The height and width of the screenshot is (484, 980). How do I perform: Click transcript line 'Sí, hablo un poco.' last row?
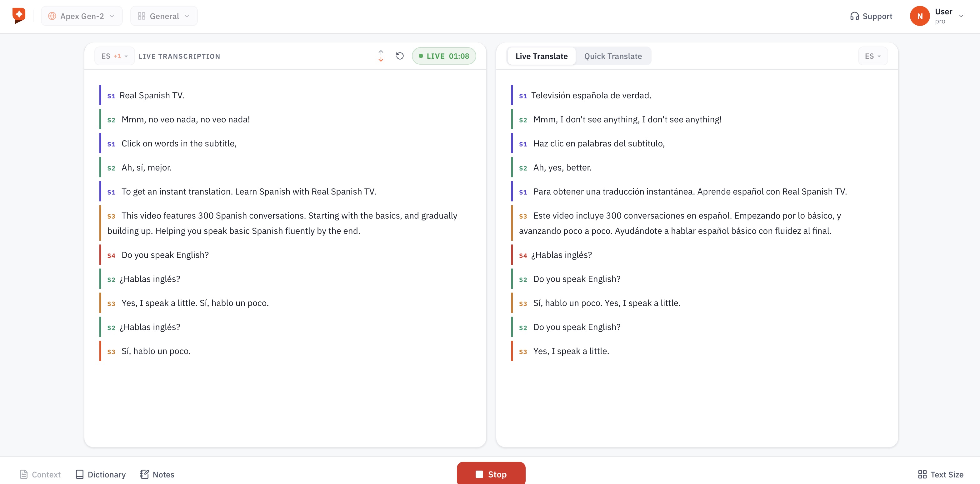(156, 351)
